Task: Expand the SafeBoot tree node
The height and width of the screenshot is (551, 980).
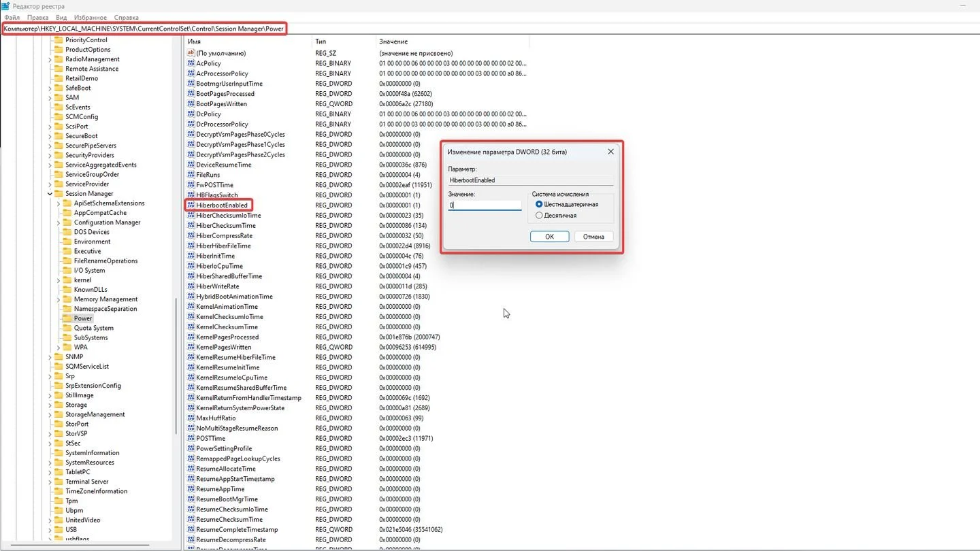Action: coord(50,88)
